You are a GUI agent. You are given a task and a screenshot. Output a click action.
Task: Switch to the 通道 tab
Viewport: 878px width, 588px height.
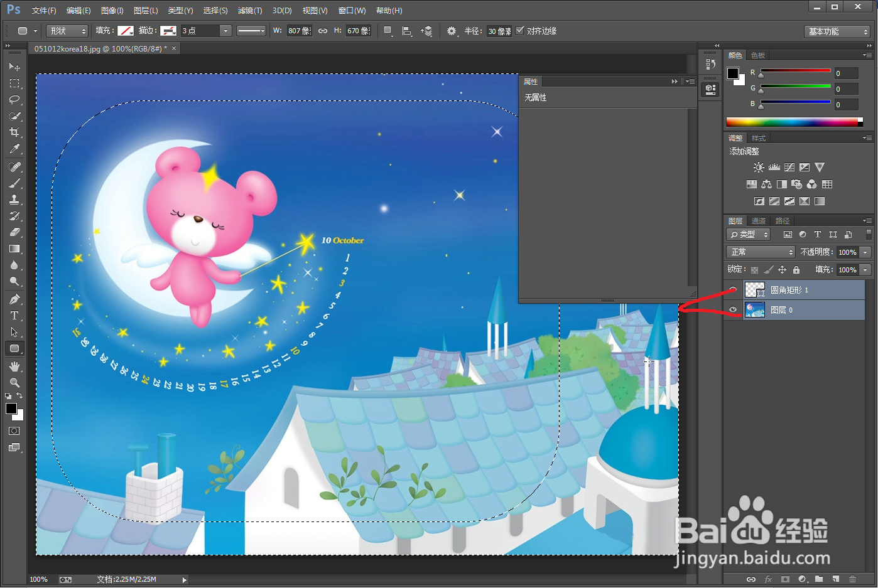pos(759,221)
